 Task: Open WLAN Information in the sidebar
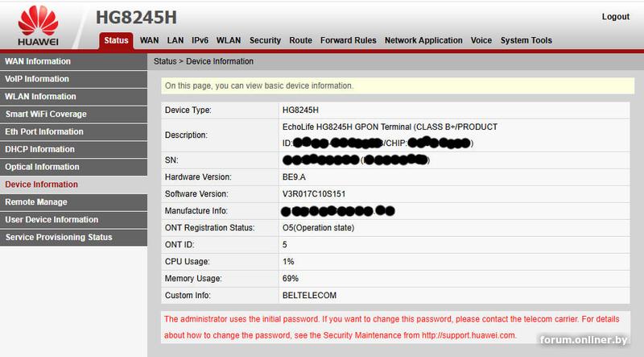[x=73, y=97]
